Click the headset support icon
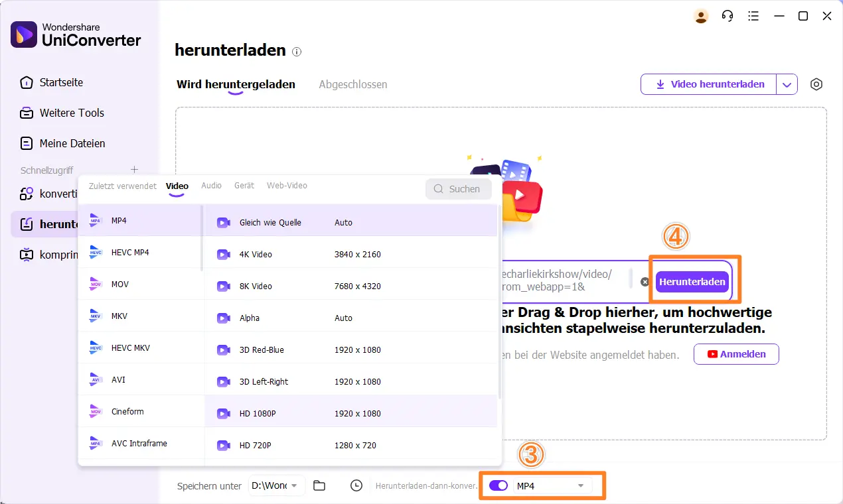Image resolution: width=843 pixels, height=504 pixels. click(728, 16)
